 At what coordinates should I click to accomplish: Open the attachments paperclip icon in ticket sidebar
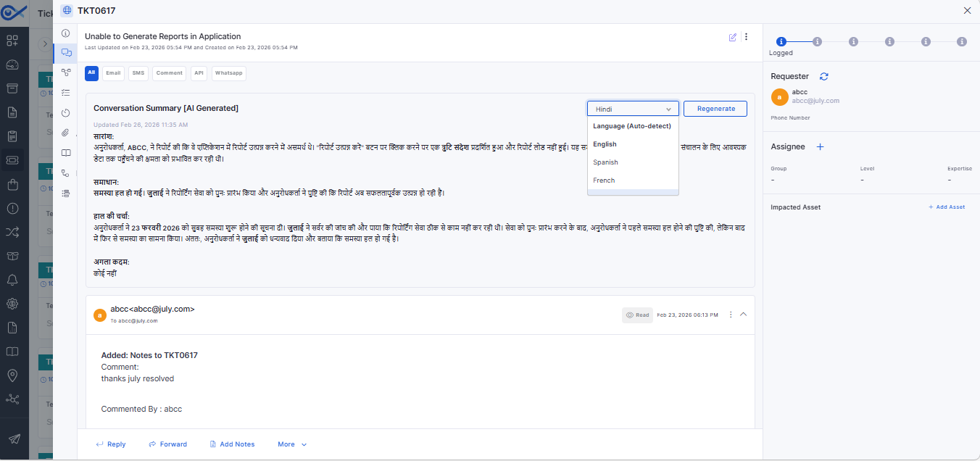[x=66, y=133]
